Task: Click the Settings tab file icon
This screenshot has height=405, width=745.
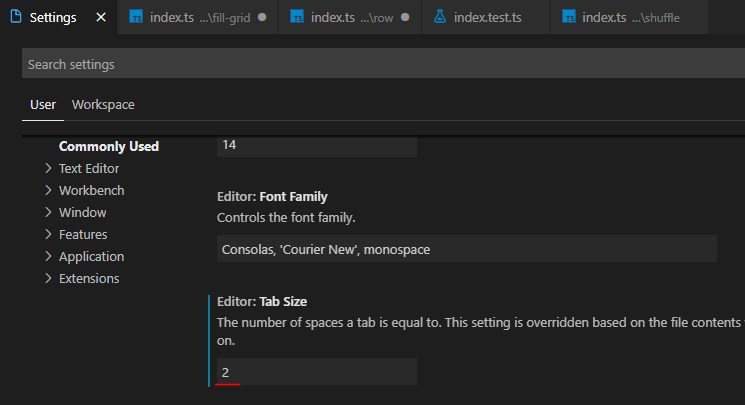Action: 16,17
